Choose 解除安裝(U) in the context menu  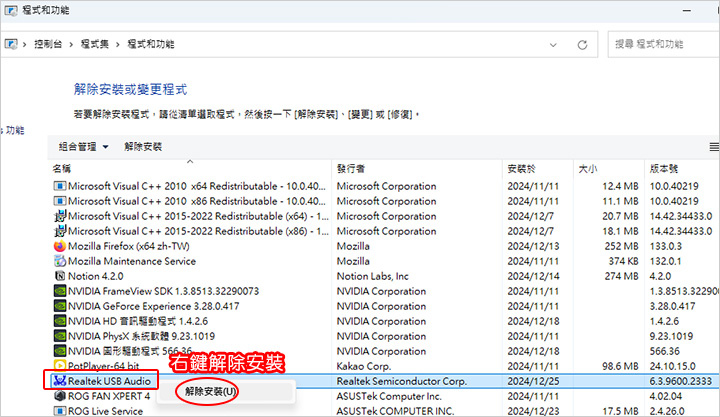210,391
